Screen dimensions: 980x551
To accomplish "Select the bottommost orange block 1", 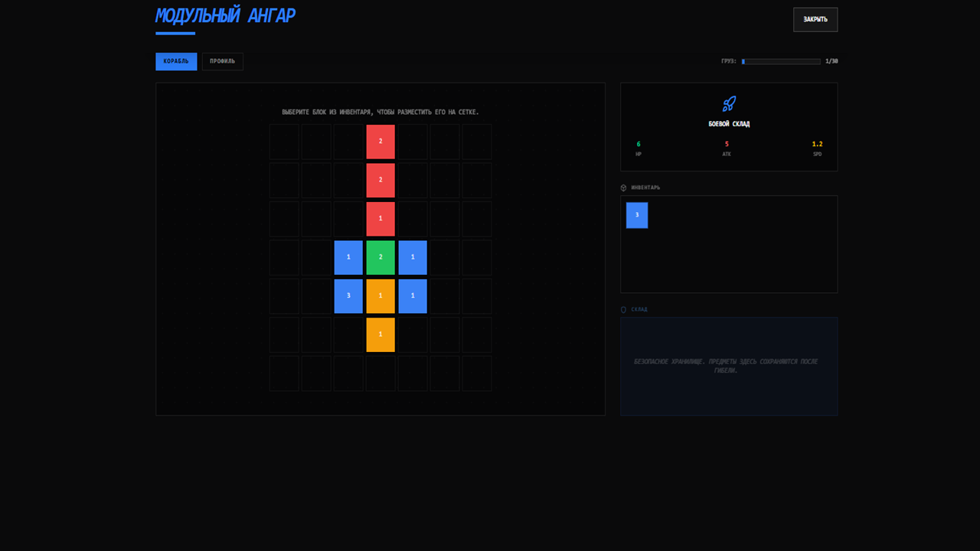I will 381,334.
